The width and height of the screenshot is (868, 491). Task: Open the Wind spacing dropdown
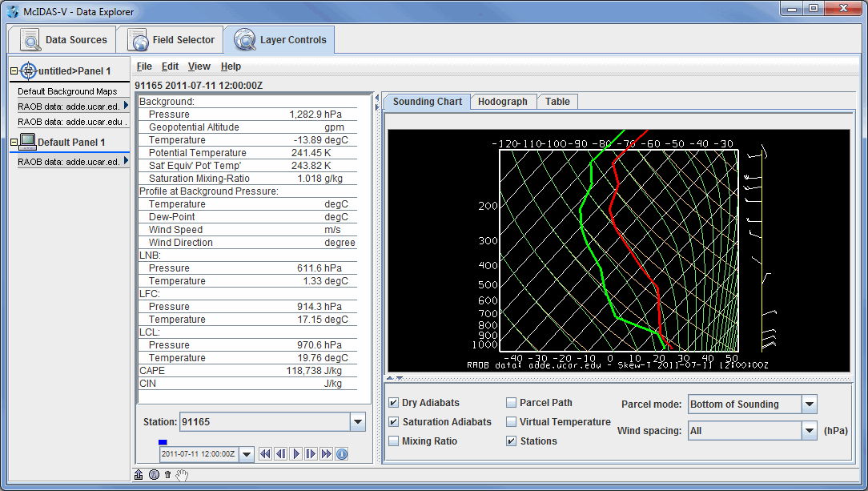click(810, 431)
